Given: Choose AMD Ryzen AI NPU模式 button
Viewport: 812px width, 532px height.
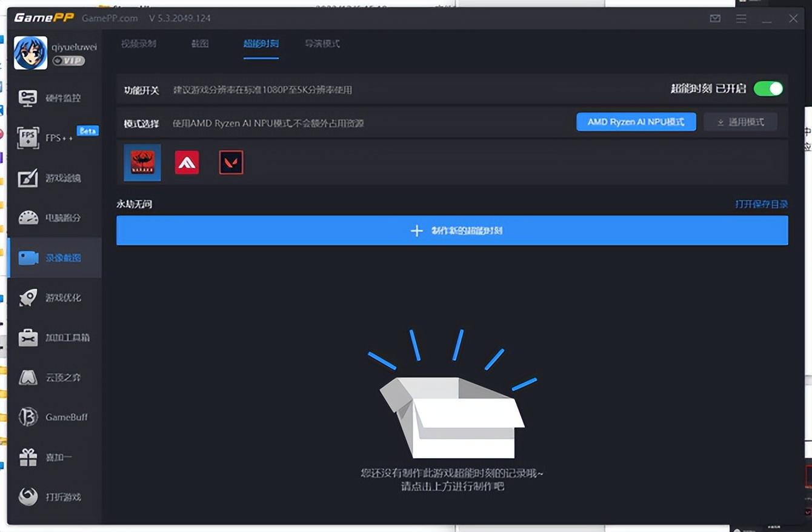Looking at the screenshot, I should point(636,122).
